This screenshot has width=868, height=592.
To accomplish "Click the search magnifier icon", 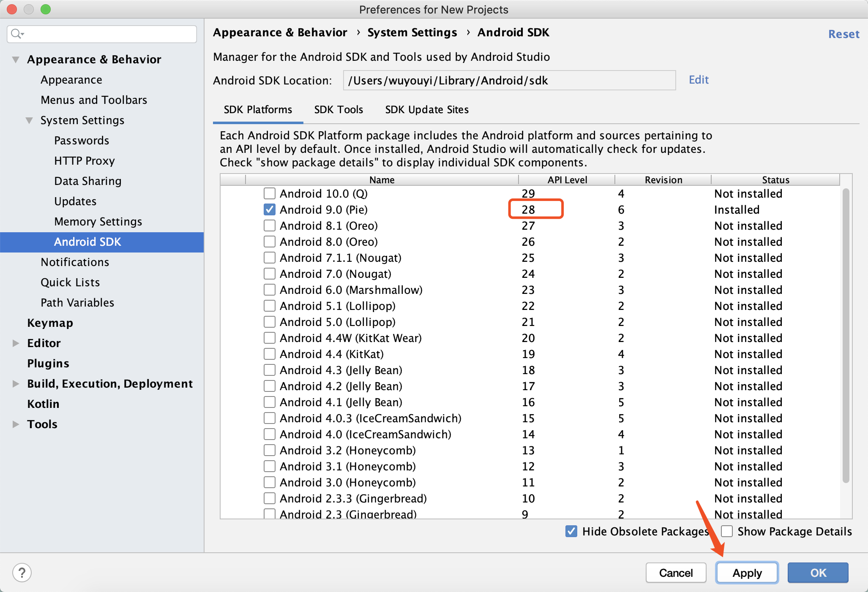I will 17,34.
